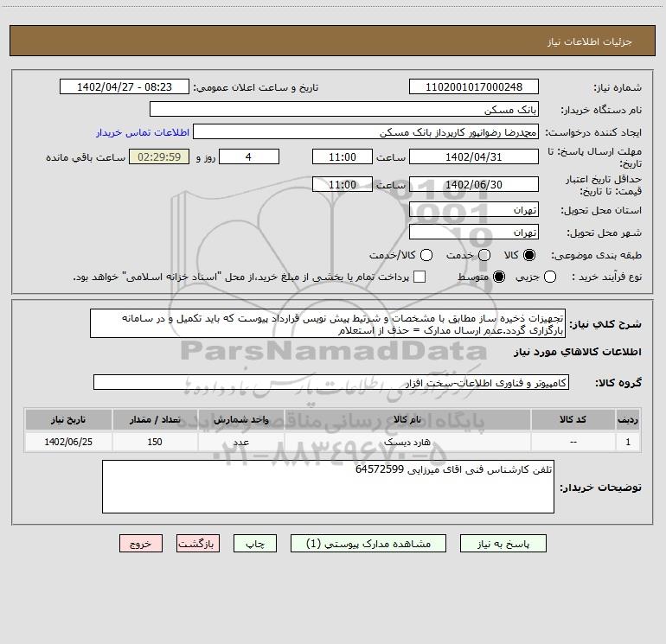This screenshot has height=644, width=666.
Task: Click the توضیحات خریدار label
Action: 600,488
